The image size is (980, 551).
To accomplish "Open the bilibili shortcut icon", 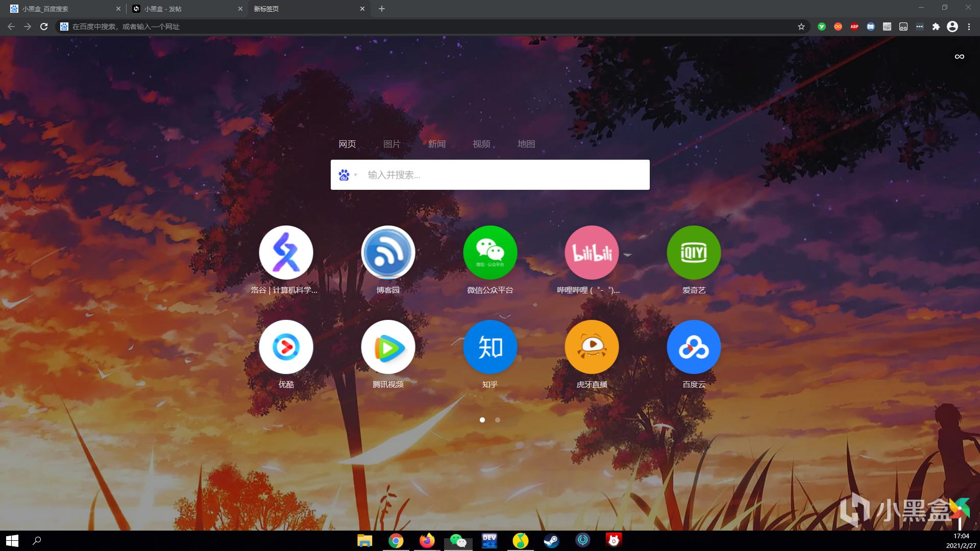I will click(x=592, y=253).
